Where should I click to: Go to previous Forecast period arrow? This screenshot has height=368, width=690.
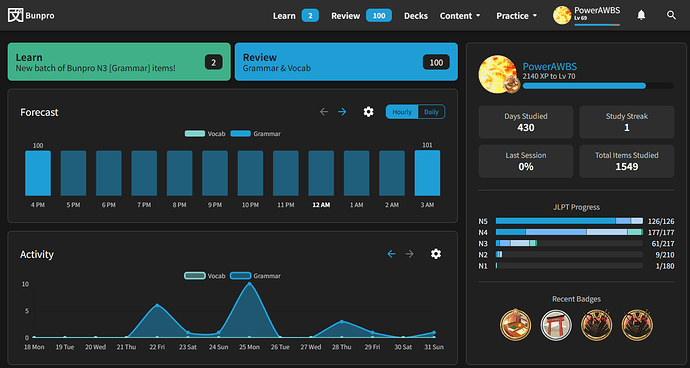point(324,112)
